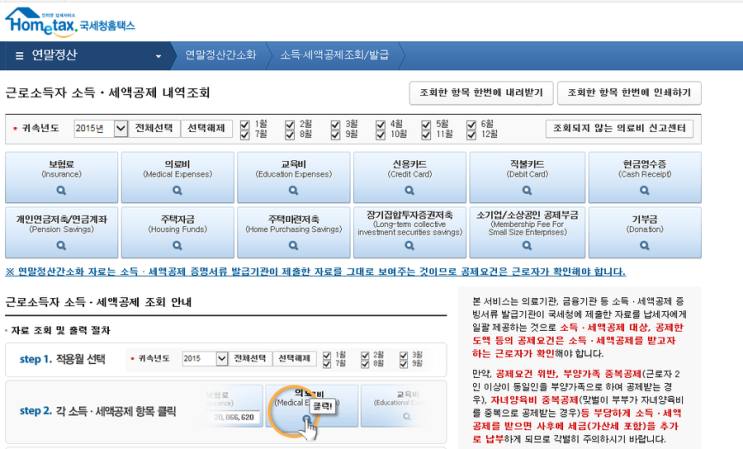Toggle the 10월 month checkbox
The height and width of the screenshot is (449, 743).
(381, 135)
